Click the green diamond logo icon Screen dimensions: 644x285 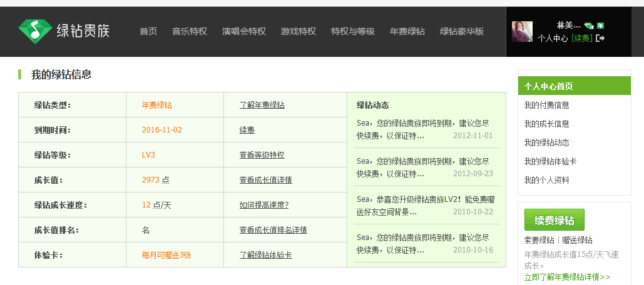tap(35, 31)
